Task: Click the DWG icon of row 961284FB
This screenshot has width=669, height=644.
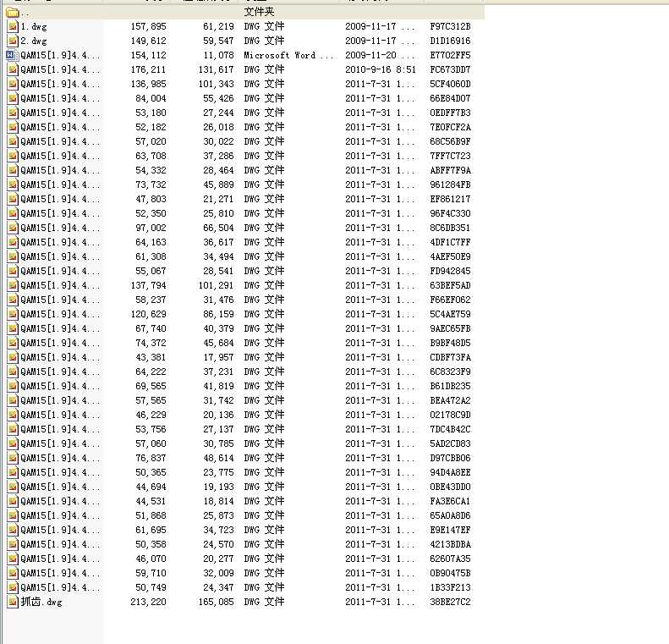Action: pyautogui.click(x=13, y=184)
